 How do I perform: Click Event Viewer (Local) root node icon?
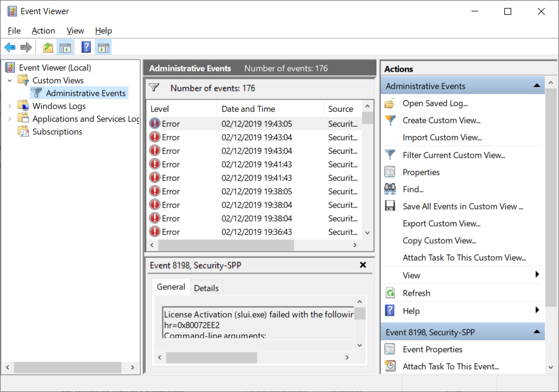pyautogui.click(x=10, y=67)
